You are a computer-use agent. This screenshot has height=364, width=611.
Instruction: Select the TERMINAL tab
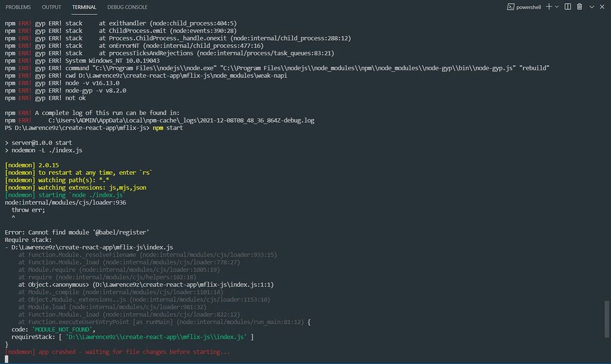click(x=84, y=7)
